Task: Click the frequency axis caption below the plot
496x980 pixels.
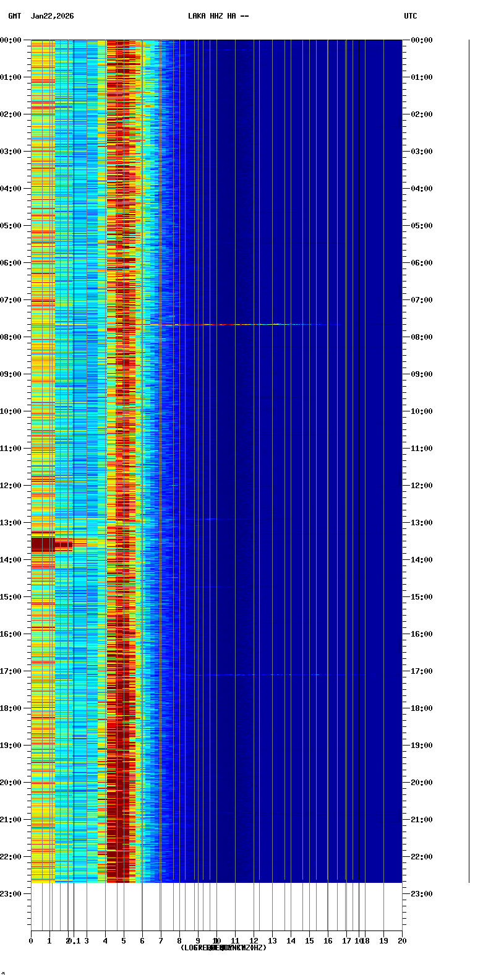Action: (x=223, y=948)
